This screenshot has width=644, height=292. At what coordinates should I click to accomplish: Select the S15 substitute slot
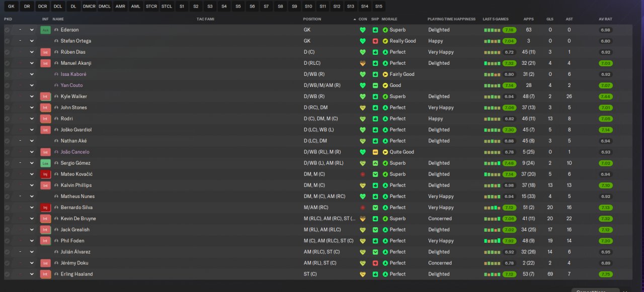point(378,6)
